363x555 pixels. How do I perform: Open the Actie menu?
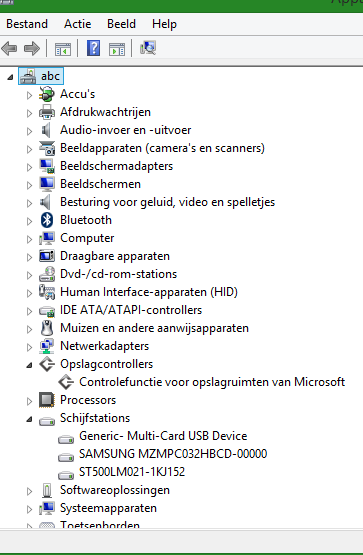[x=77, y=24]
